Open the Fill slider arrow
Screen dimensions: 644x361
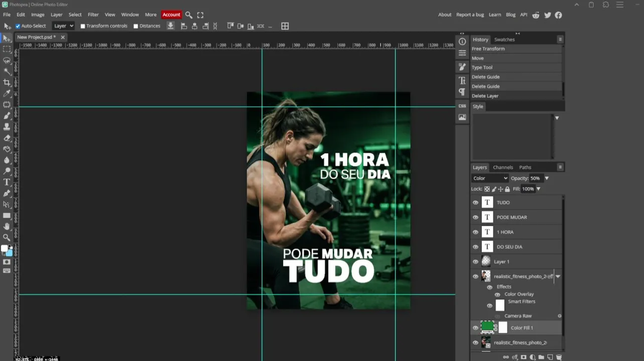[x=538, y=189]
